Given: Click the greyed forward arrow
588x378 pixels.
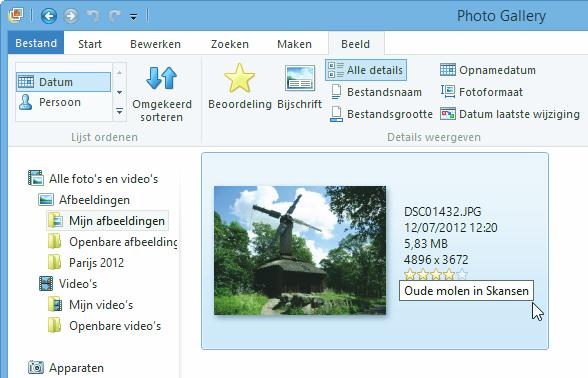Looking at the screenshot, I should [71, 16].
